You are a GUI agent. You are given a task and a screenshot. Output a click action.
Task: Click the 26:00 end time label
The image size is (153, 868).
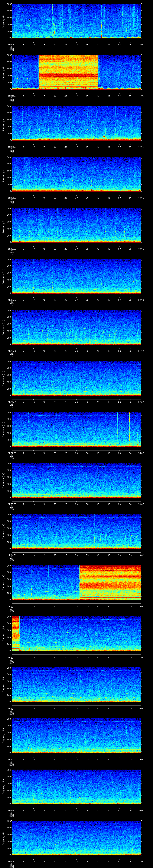click(141, 606)
